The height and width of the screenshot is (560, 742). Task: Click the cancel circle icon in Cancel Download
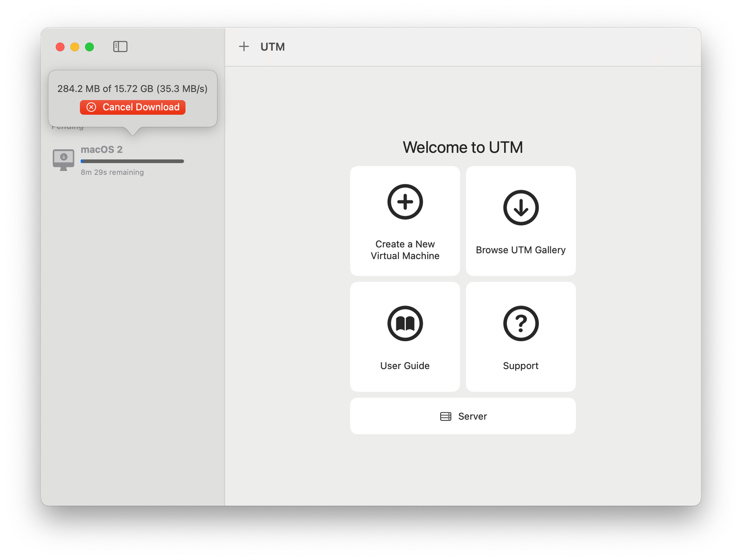pyautogui.click(x=91, y=107)
